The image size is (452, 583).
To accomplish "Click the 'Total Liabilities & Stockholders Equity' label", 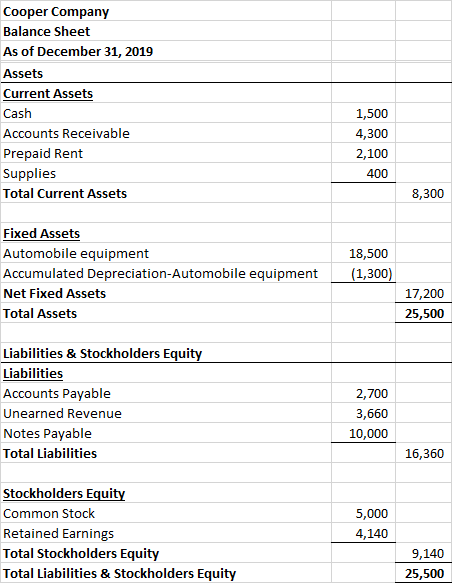I will [120, 574].
